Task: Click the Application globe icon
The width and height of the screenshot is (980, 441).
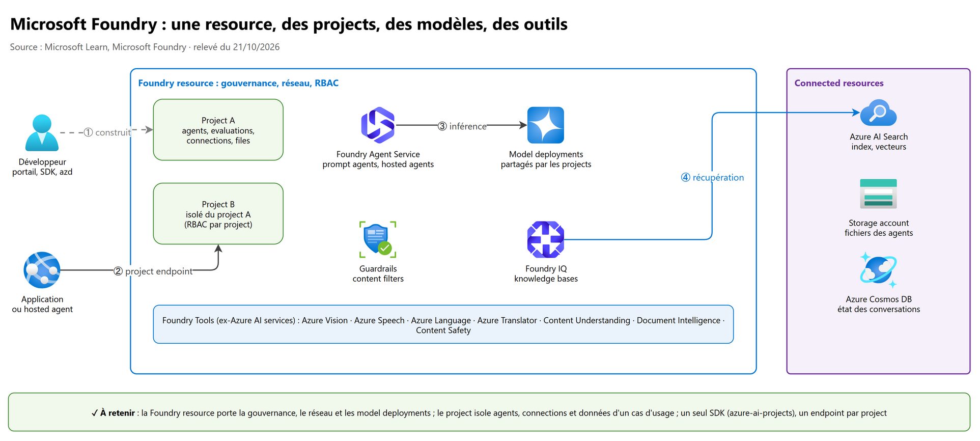Action: point(42,270)
